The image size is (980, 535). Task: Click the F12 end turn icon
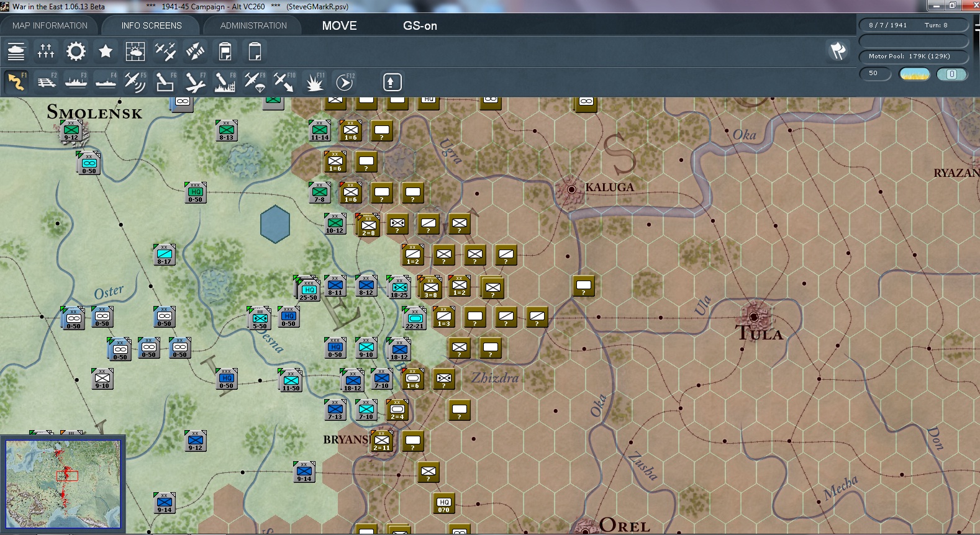(x=344, y=81)
